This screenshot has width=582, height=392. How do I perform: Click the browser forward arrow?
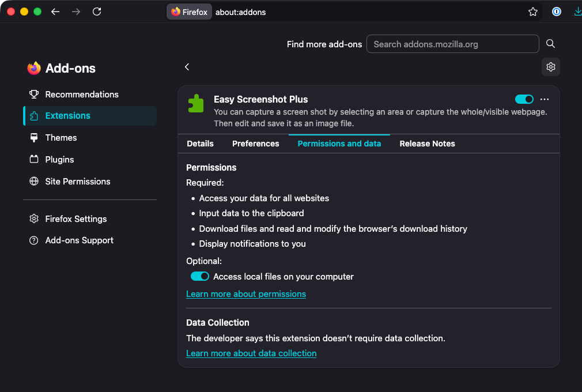(76, 12)
